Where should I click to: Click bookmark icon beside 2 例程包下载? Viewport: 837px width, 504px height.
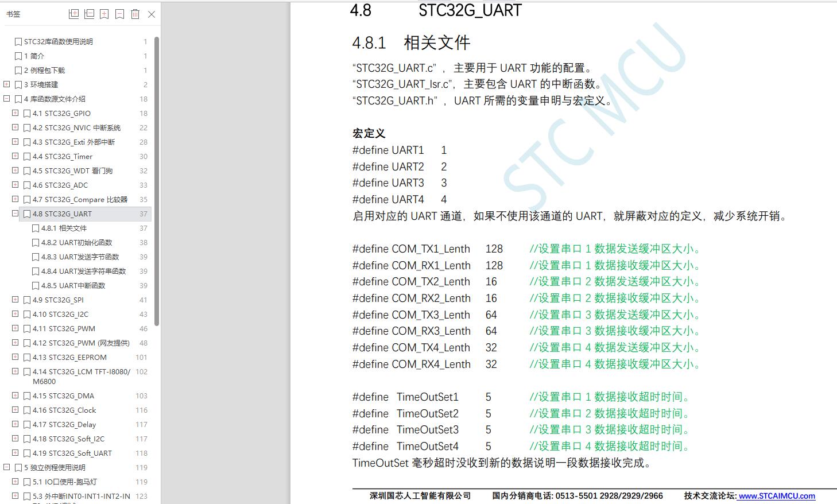coord(18,71)
